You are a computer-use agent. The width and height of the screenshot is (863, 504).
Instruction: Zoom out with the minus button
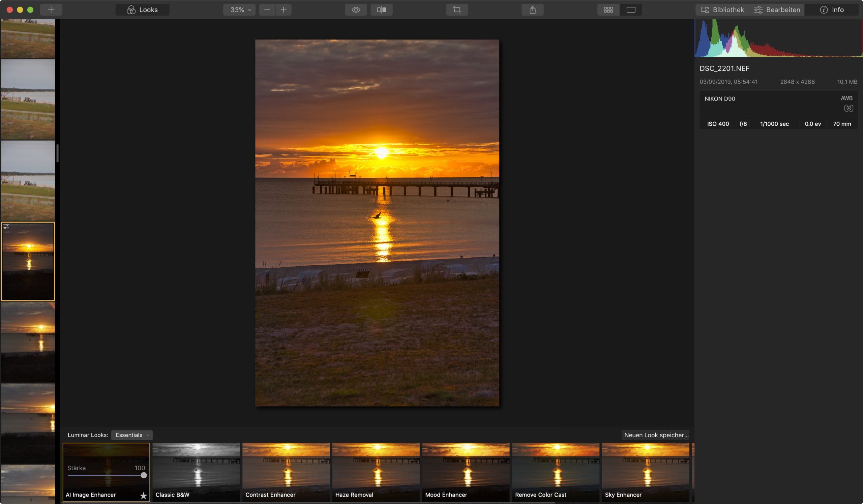click(267, 10)
